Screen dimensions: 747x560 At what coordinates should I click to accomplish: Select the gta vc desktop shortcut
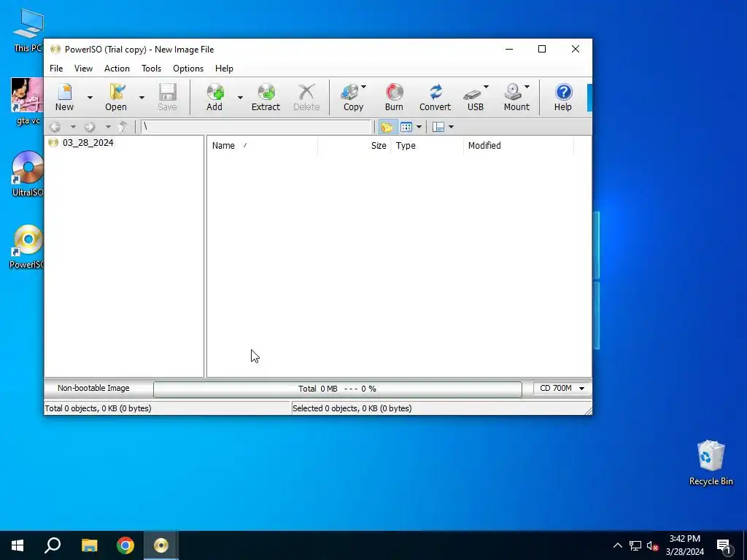[28, 101]
